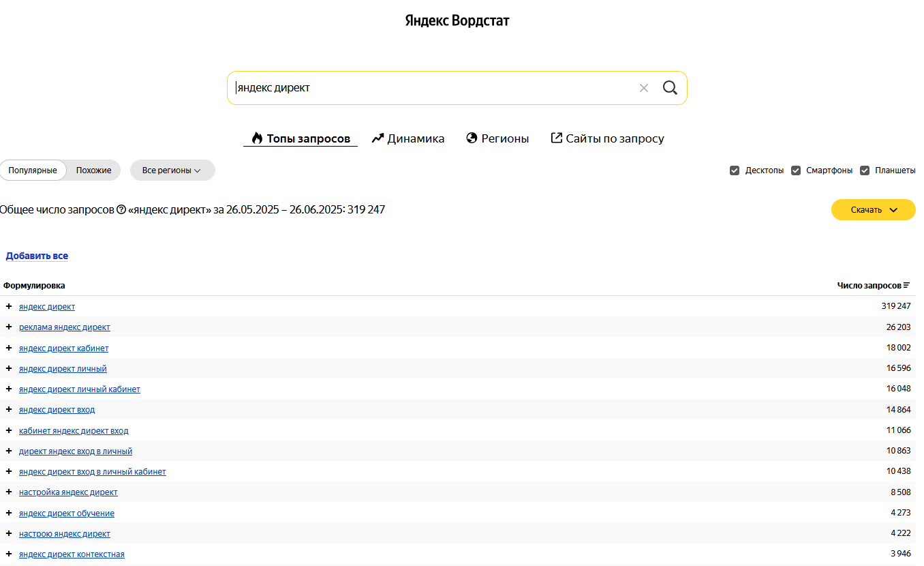Open 'яндекс директ вход' query link
Viewport: 924px width, 566px height.
[57, 410]
